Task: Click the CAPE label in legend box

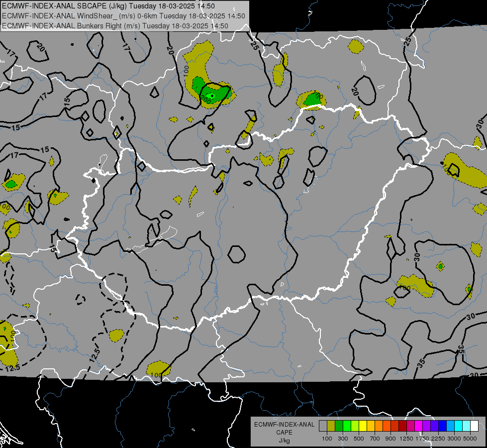Action: click(284, 433)
